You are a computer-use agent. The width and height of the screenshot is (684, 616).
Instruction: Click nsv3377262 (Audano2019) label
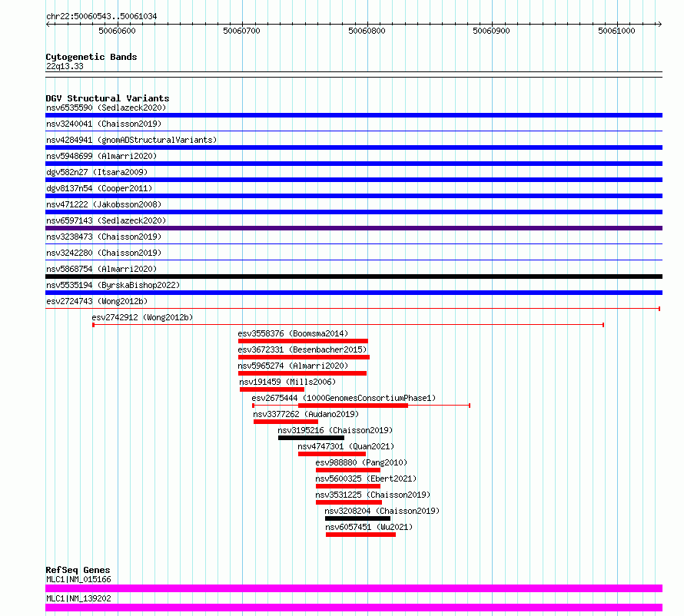(306, 414)
